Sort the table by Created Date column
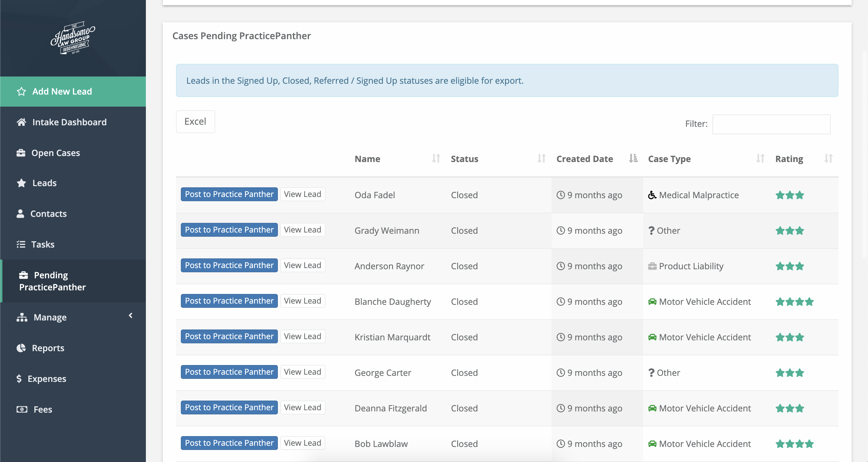Screen dimensions: 868x462 click(597, 159)
